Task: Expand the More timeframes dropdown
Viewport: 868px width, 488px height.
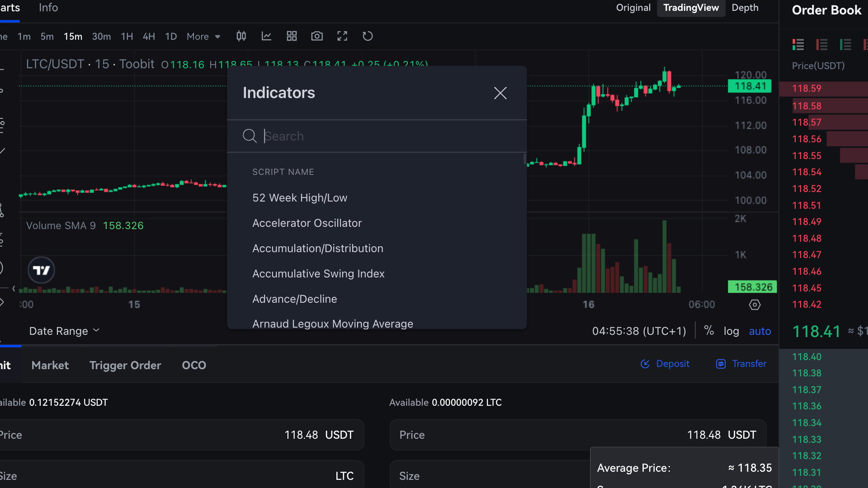Action: (203, 37)
